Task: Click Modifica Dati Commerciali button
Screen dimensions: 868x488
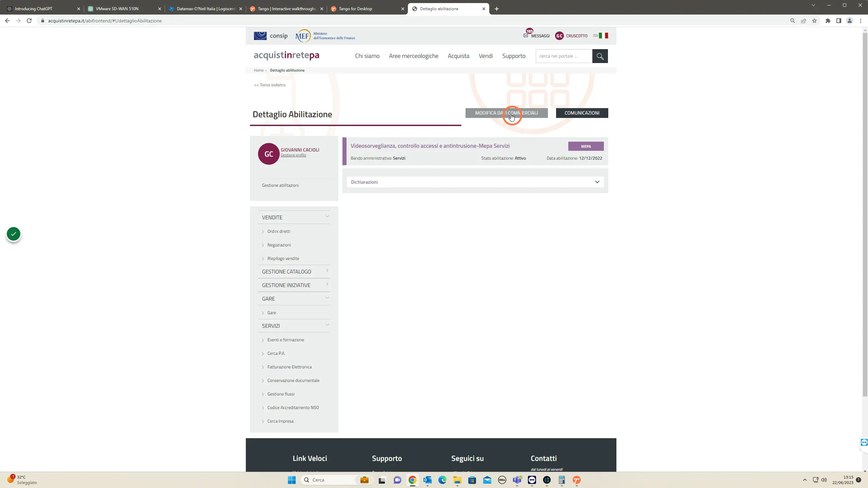Action: coord(507,113)
